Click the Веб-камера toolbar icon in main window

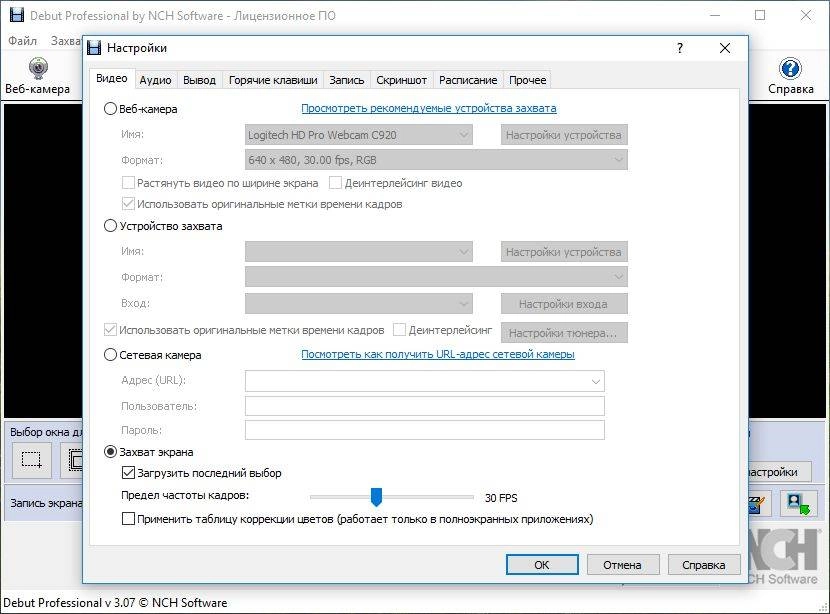[38, 76]
